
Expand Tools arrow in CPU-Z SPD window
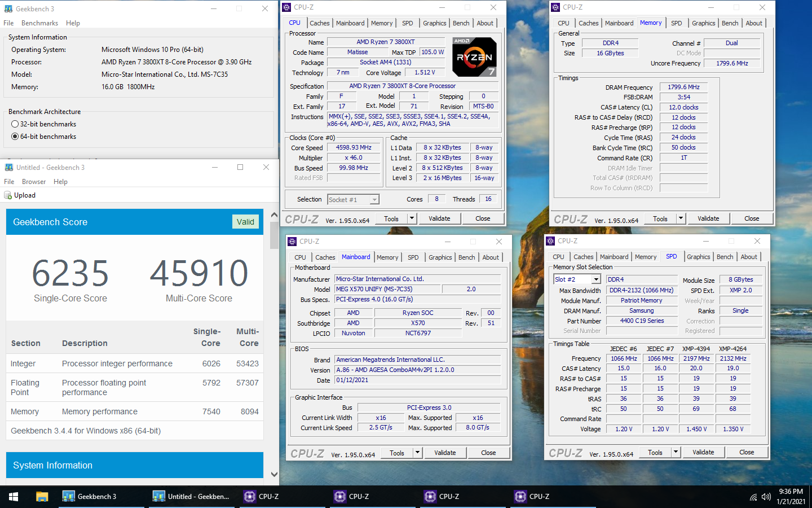click(x=676, y=452)
